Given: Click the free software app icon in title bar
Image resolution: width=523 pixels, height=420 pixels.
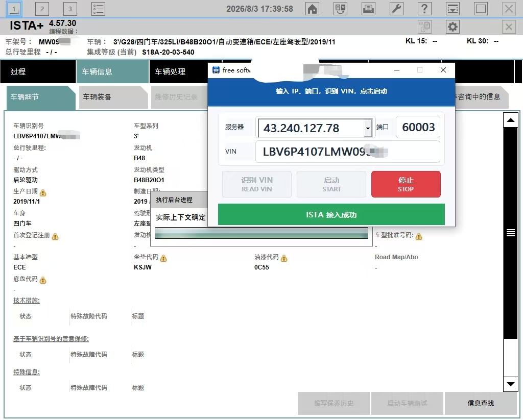Looking at the screenshot, I should point(216,70).
